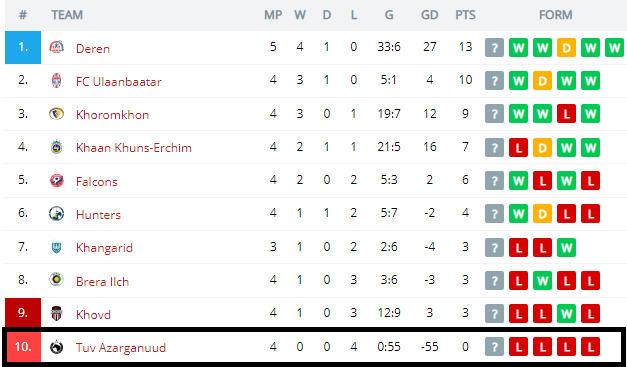Click the Deren team crest icon
The image size is (627, 367).
pos(56,48)
